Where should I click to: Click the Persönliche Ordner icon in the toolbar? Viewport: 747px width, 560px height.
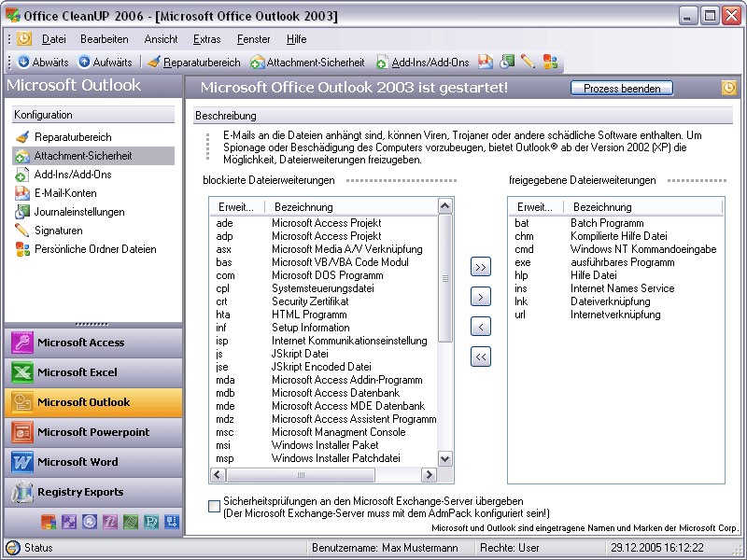[x=550, y=62]
